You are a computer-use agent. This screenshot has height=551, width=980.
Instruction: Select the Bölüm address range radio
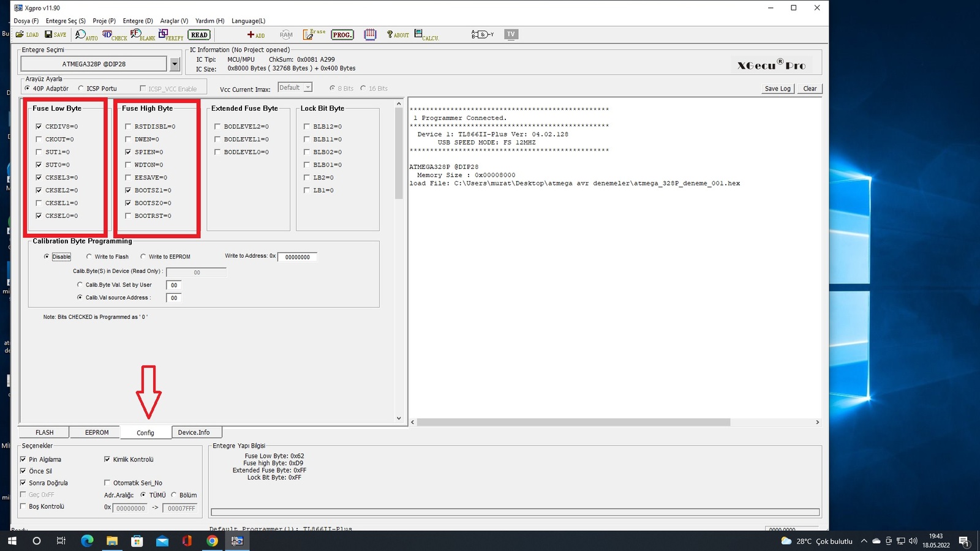[x=174, y=495]
